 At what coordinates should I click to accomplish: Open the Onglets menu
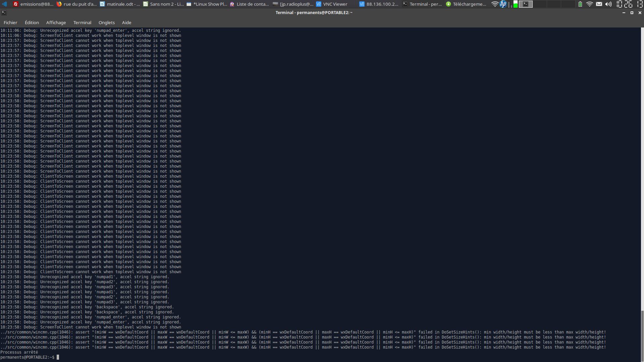(x=107, y=22)
